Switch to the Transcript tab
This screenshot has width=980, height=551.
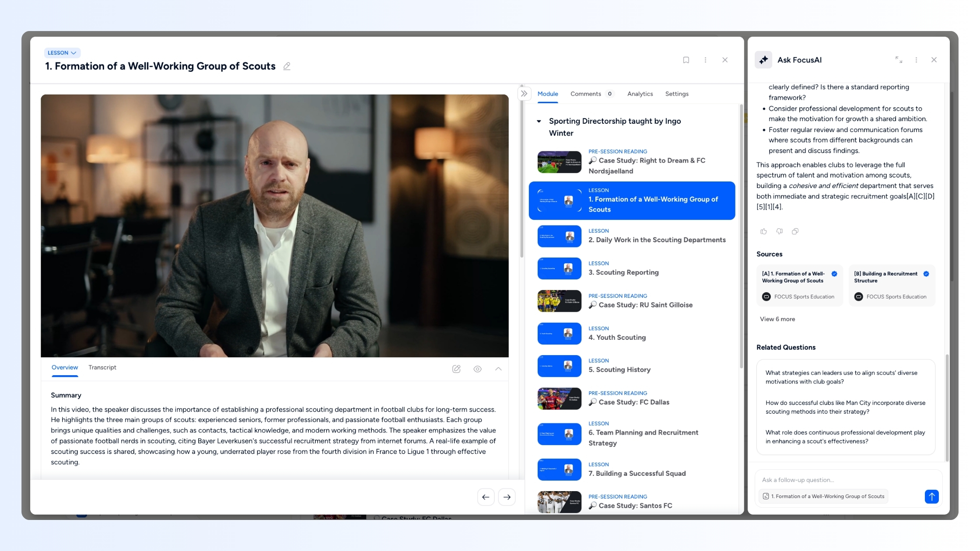click(102, 367)
